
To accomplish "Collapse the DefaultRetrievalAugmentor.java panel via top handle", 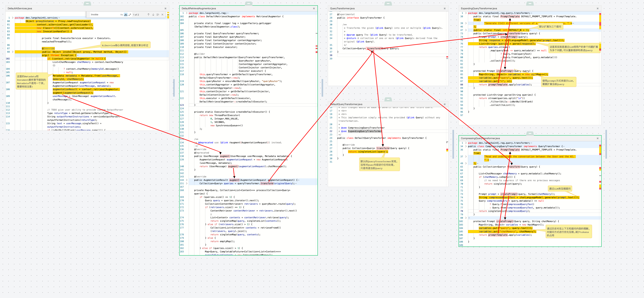I will 248,4.
